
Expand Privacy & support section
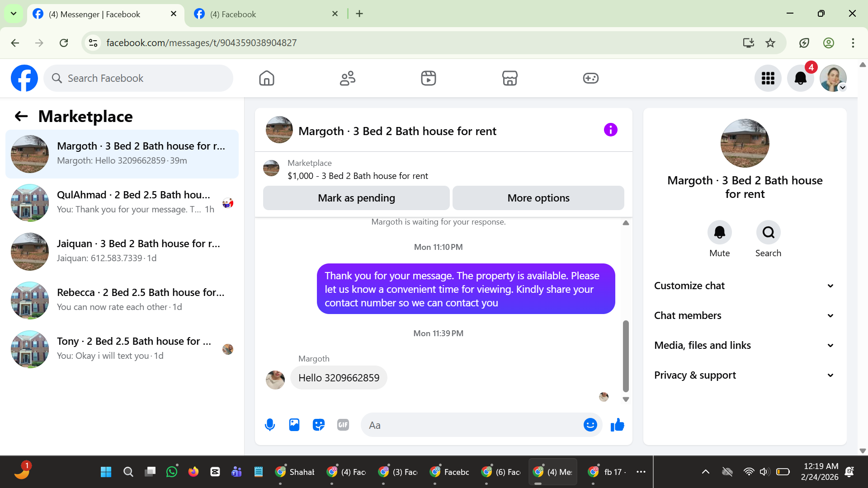pos(745,375)
